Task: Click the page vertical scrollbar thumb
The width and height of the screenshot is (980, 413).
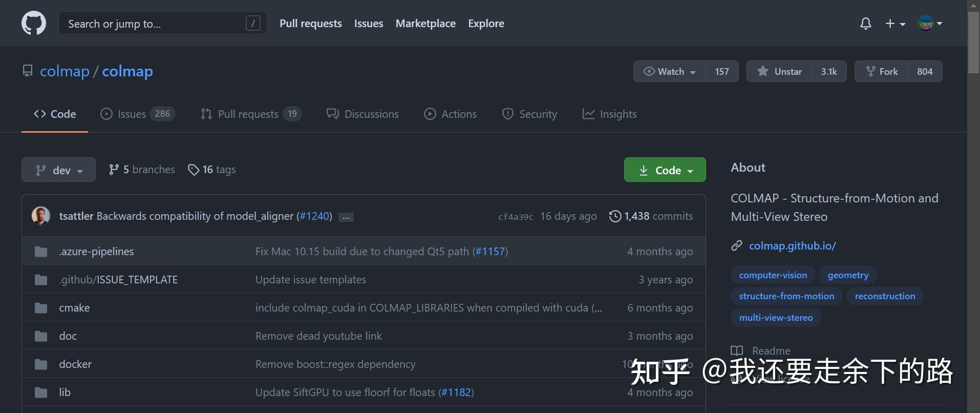Action: (974, 43)
